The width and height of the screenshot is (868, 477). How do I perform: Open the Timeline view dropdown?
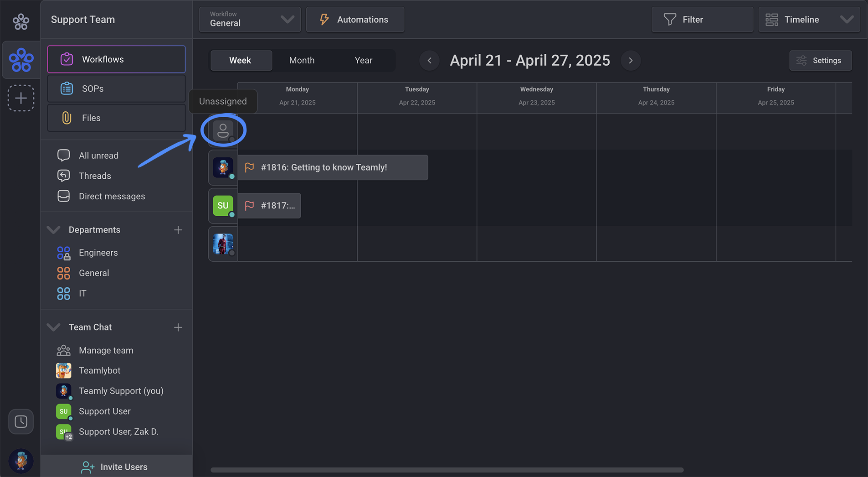(809, 20)
